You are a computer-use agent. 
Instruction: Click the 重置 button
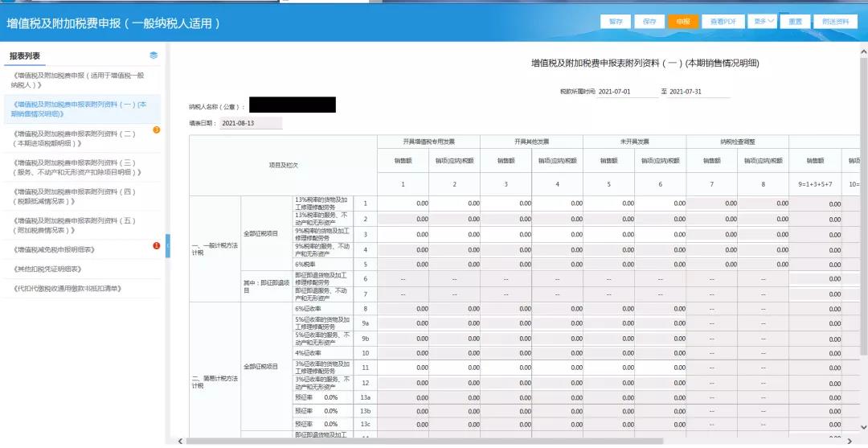click(x=795, y=22)
